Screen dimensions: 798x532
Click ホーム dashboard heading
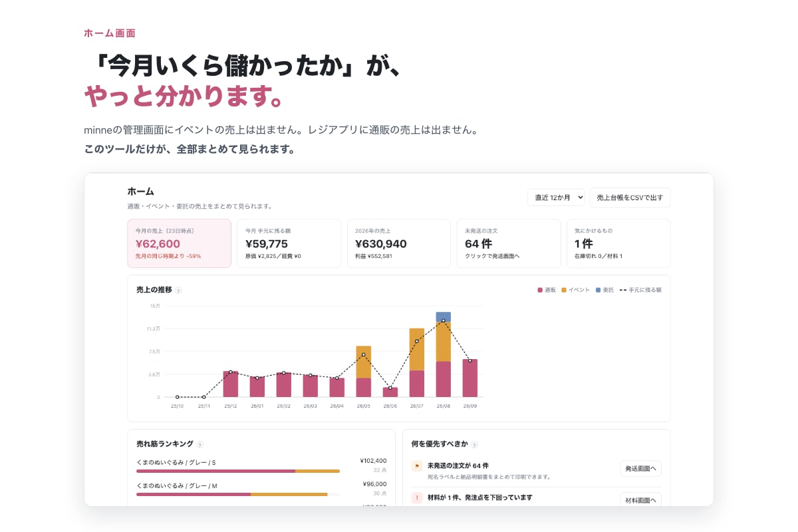pos(141,192)
